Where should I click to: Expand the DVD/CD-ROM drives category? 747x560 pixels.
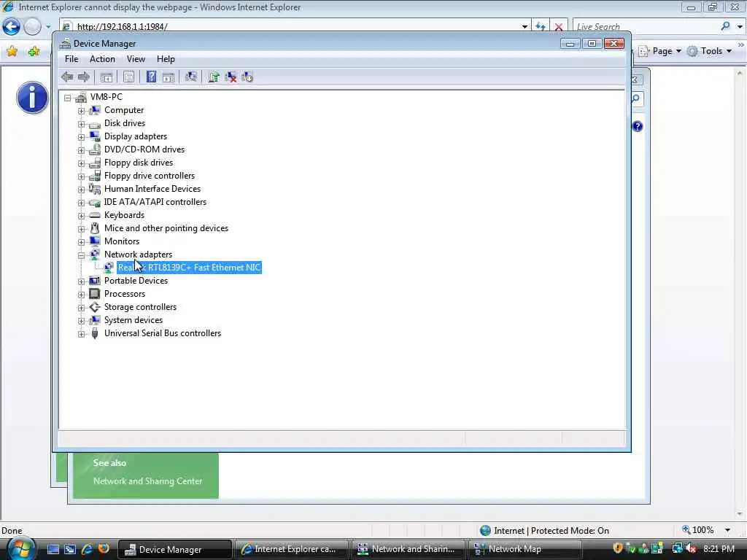(82, 150)
